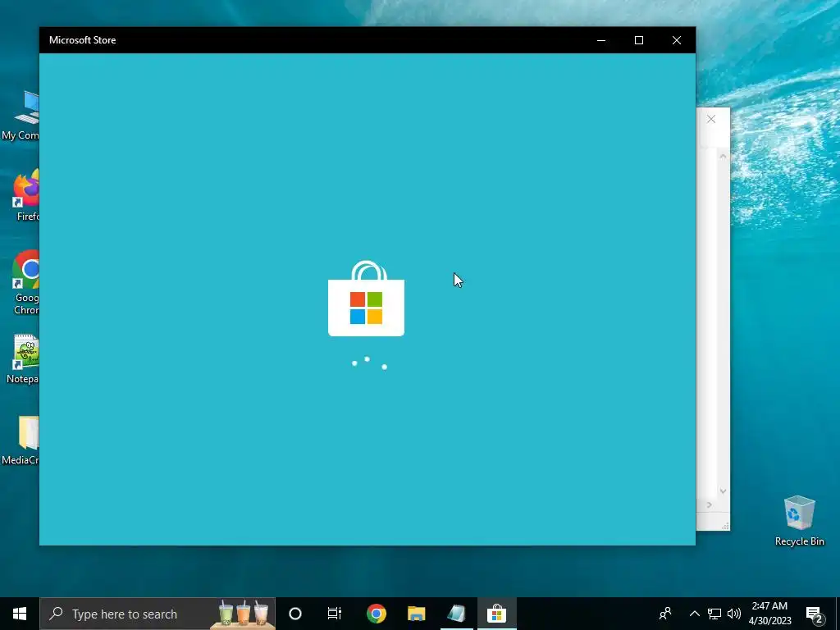
Task: Click the Type here to search box
Action: [x=157, y=614]
